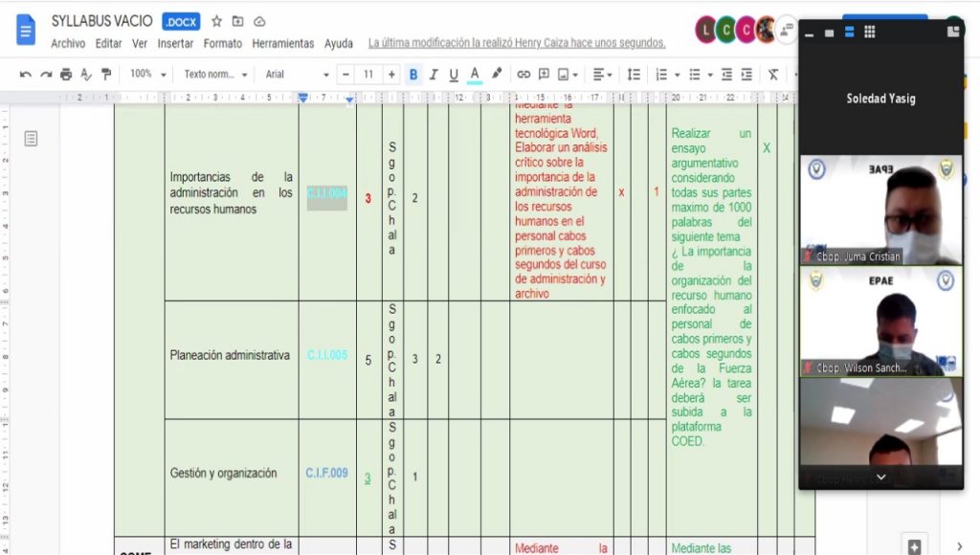Open the Arial font dropdown

[x=297, y=74]
